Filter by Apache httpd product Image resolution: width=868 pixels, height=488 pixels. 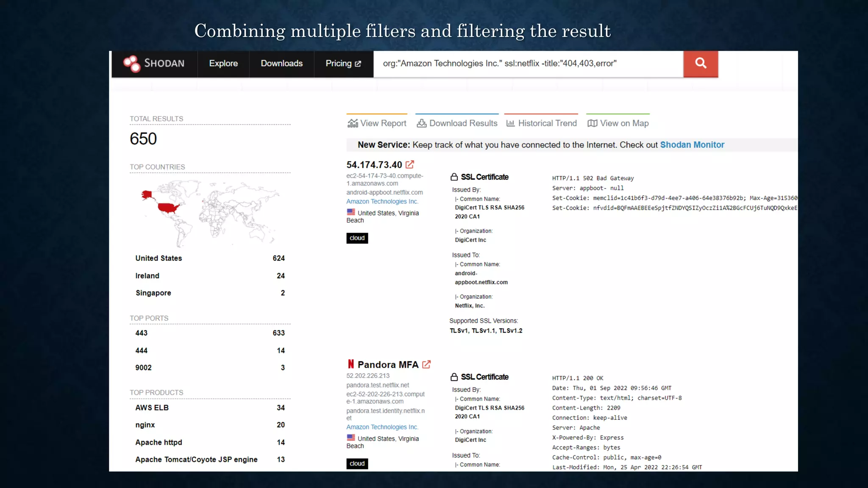(159, 442)
